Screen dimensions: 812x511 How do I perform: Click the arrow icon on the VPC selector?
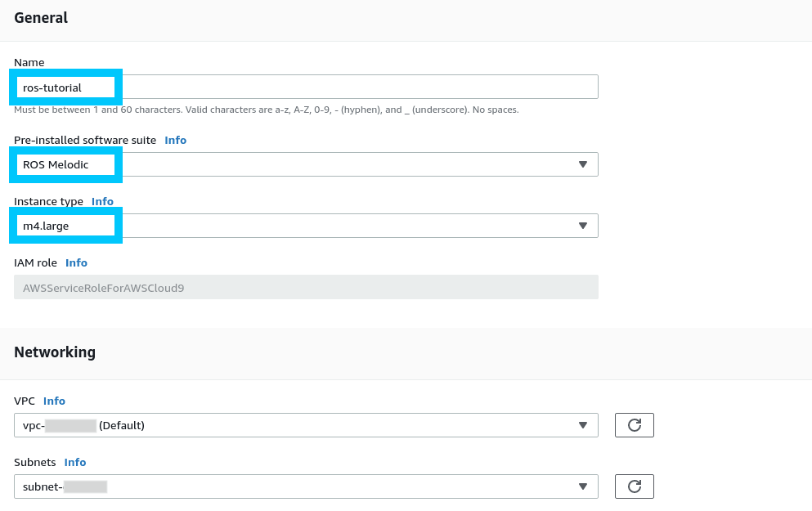coord(582,425)
